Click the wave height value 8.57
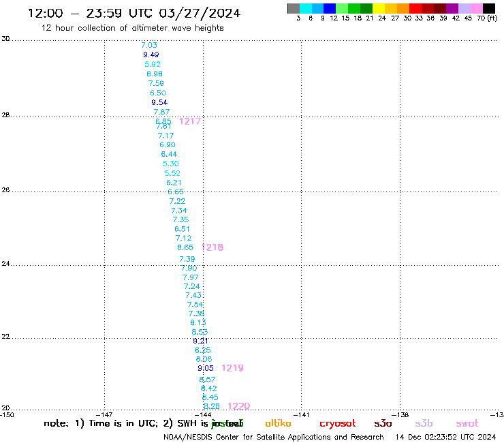 [x=207, y=380]
